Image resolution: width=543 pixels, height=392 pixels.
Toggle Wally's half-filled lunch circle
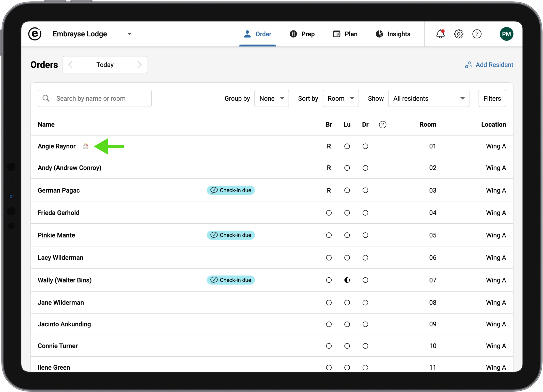click(347, 280)
